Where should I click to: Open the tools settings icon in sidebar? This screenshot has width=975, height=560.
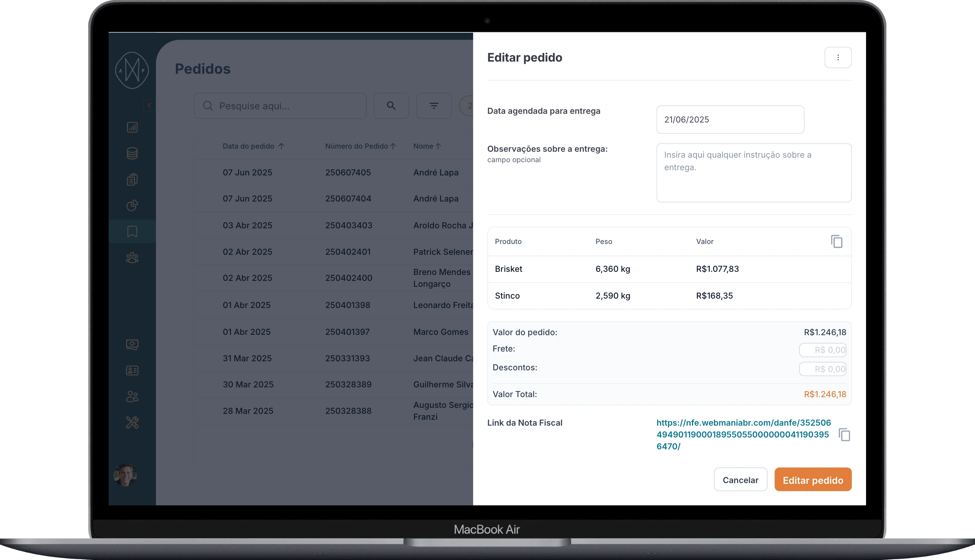click(x=132, y=422)
